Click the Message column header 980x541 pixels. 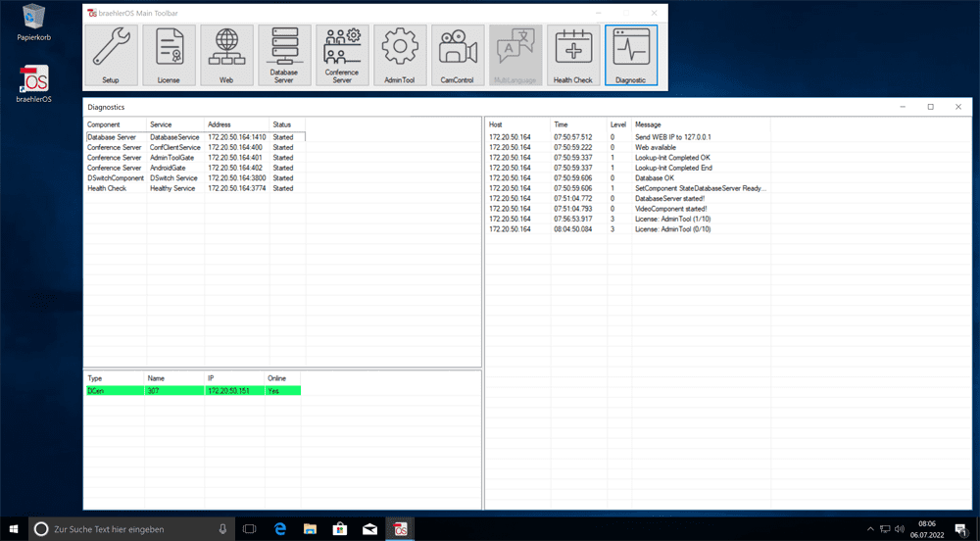pos(701,124)
